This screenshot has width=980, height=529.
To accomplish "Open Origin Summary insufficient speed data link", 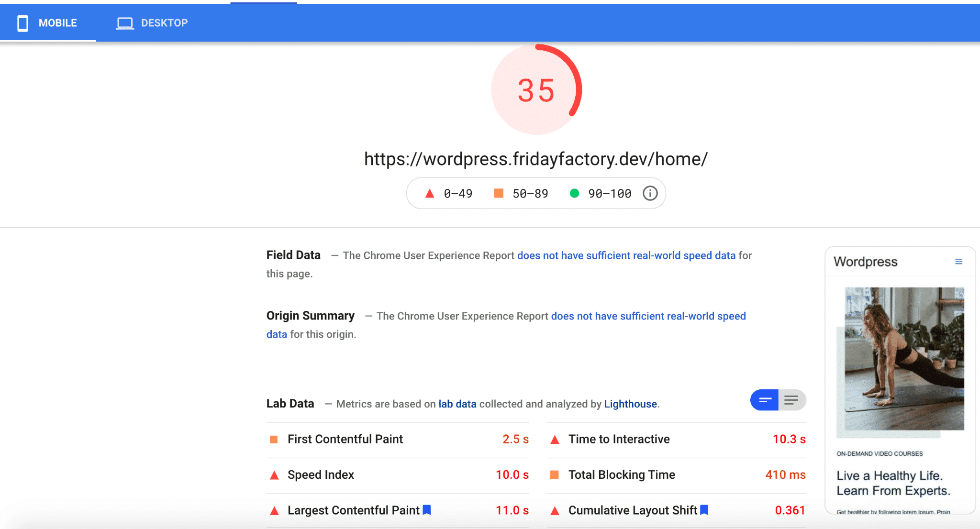I will (x=648, y=316).
